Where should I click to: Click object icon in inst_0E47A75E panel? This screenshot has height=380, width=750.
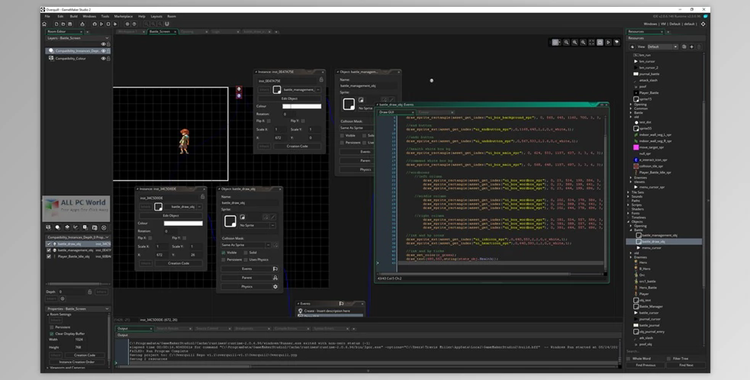pos(277,89)
